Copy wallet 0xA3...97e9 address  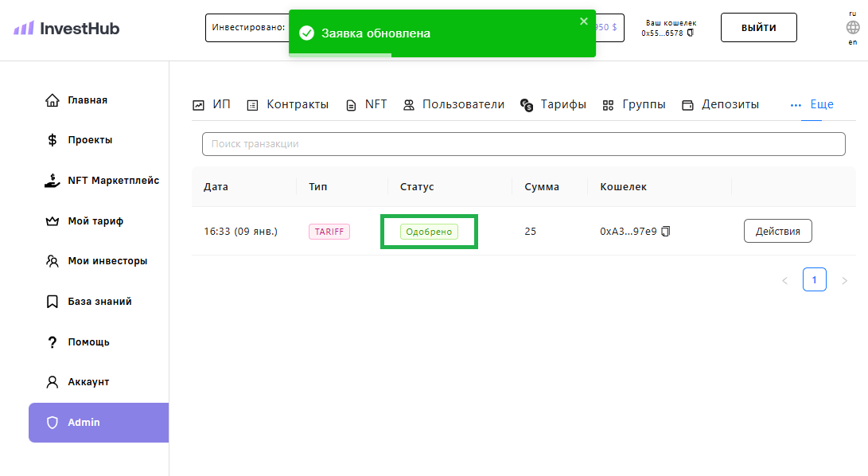(666, 232)
